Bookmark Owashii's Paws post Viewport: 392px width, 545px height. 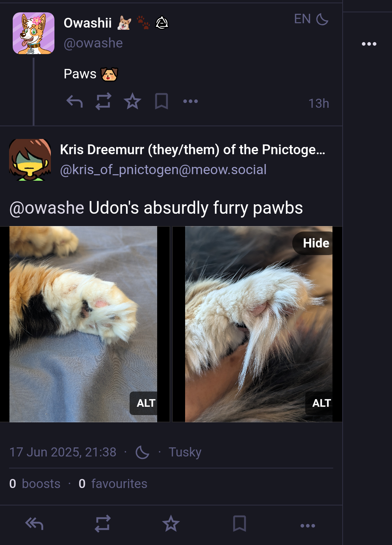(162, 101)
